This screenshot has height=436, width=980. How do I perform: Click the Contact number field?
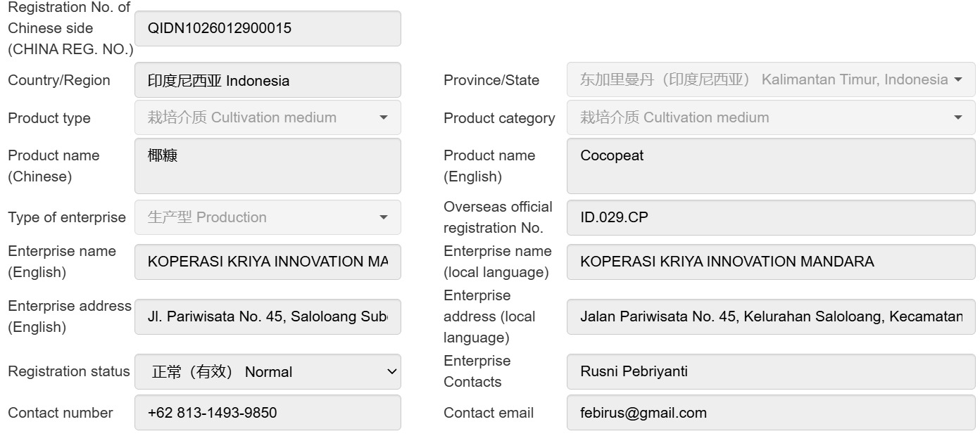(x=268, y=412)
